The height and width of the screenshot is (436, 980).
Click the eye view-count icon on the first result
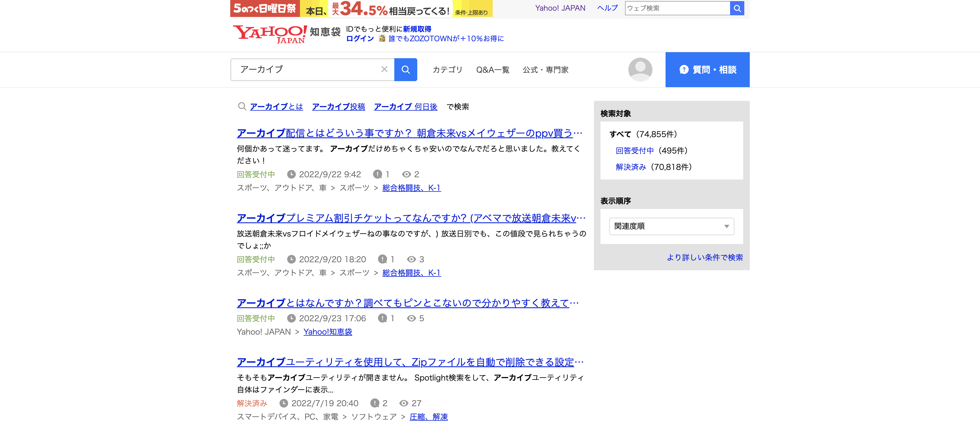click(x=408, y=174)
